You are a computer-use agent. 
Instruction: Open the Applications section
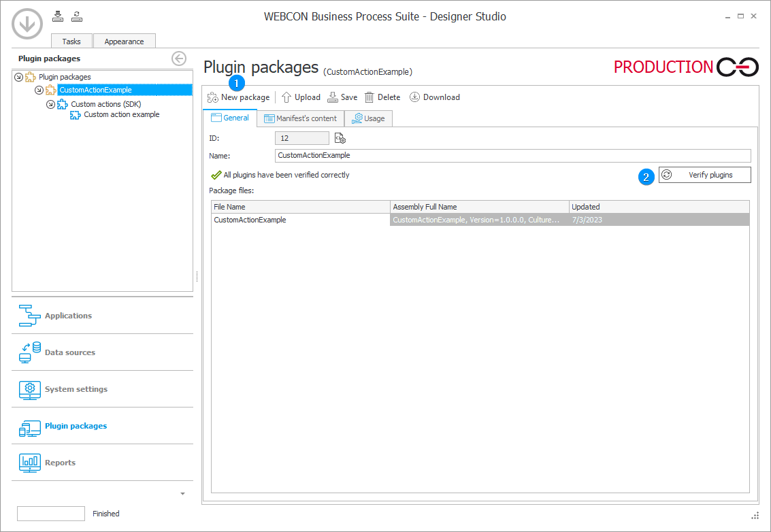102,316
